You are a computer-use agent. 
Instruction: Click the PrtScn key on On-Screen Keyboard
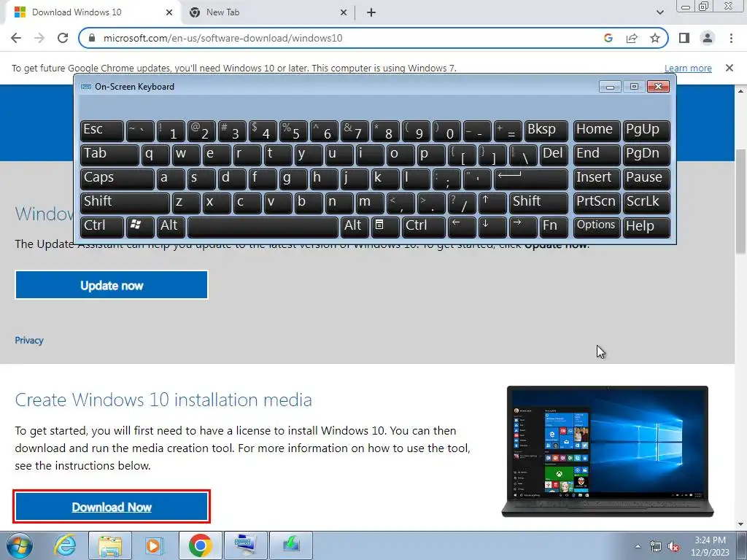click(x=597, y=203)
